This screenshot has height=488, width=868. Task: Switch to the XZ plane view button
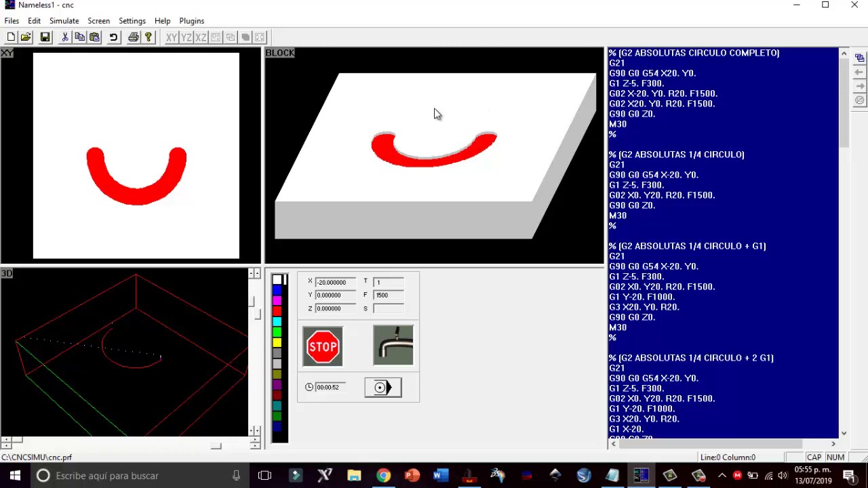[x=201, y=37]
